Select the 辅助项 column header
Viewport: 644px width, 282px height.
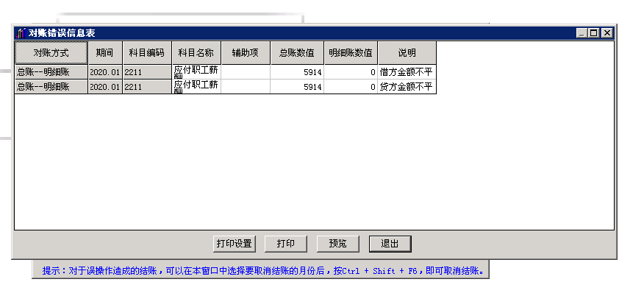pyautogui.click(x=246, y=52)
